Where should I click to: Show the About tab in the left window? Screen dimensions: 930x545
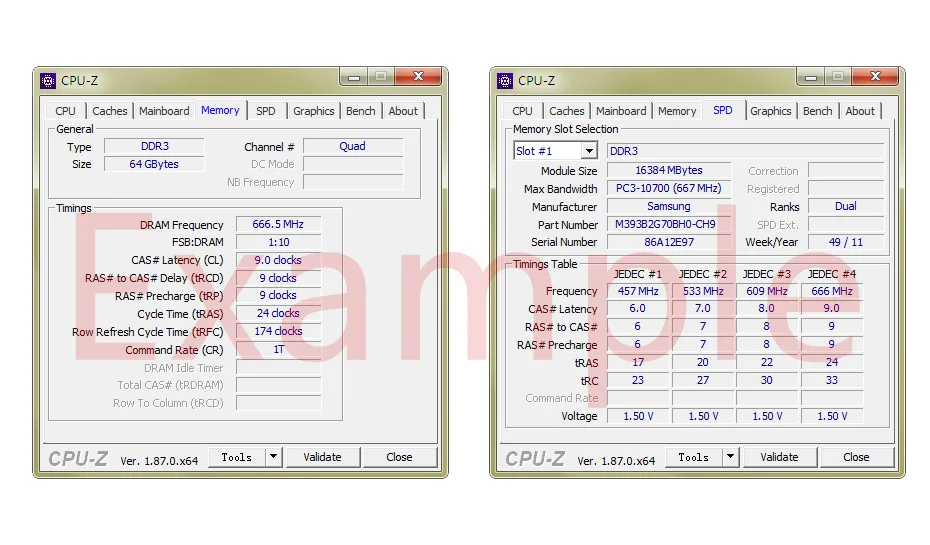click(x=403, y=111)
